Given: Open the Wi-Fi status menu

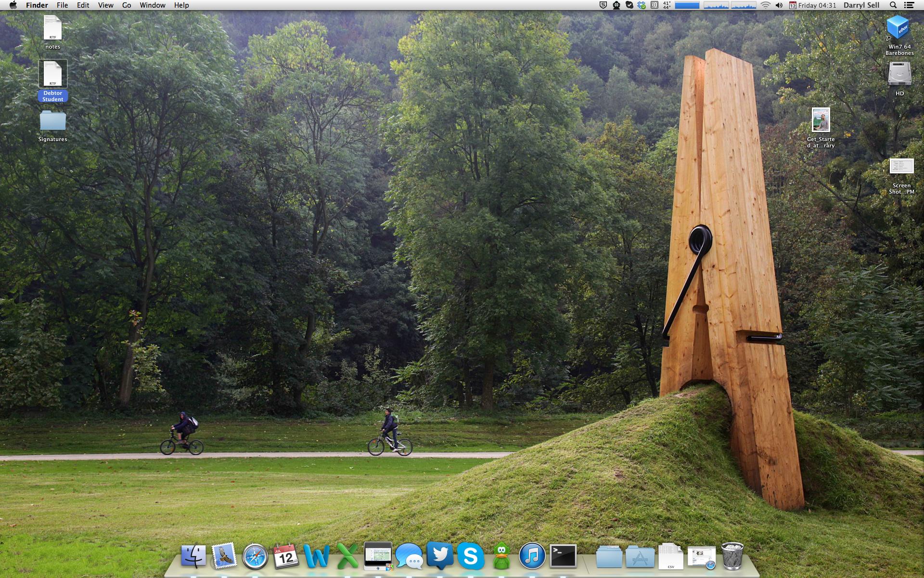Looking at the screenshot, I should click(x=765, y=5).
